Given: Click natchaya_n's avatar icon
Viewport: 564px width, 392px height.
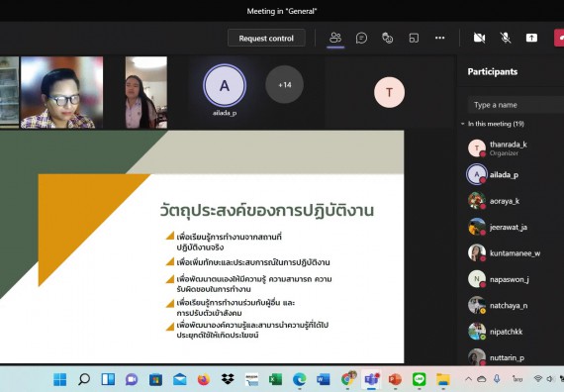Looking at the screenshot, I should coord(477,305).
